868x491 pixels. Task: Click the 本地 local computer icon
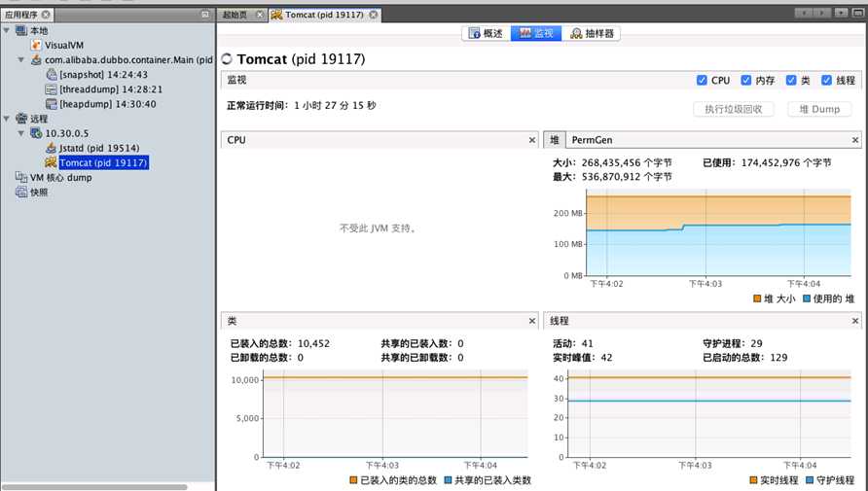pyautogui.click(x=21, y=30)
